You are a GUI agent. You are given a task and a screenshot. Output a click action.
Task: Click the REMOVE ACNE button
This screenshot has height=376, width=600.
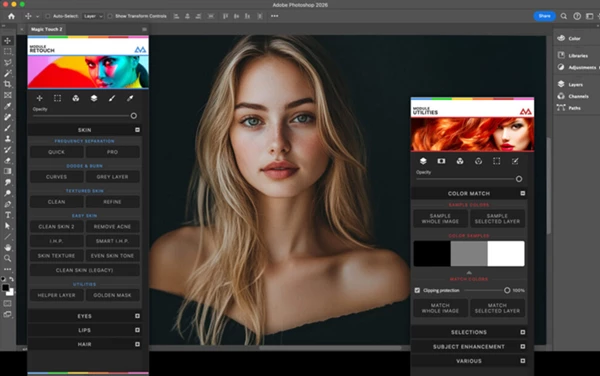click(x=112, y=226)
